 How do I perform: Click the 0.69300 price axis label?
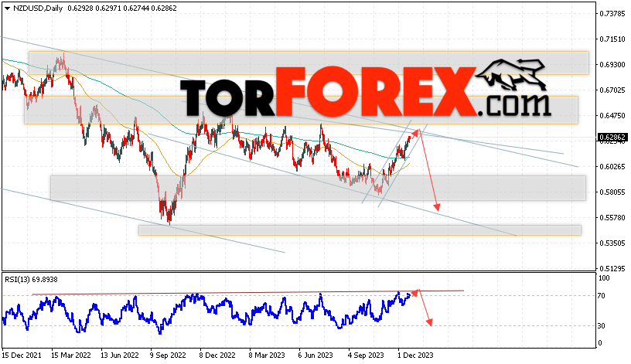[612, 65]
